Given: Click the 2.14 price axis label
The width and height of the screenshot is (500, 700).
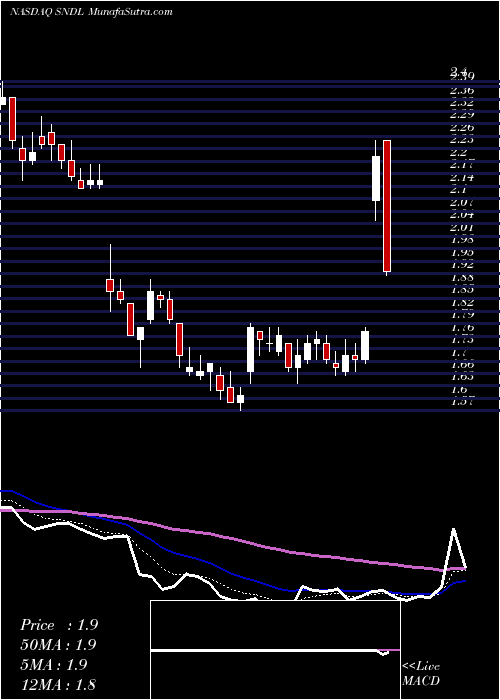Looking at the screenshot, I should click(462, 178).
